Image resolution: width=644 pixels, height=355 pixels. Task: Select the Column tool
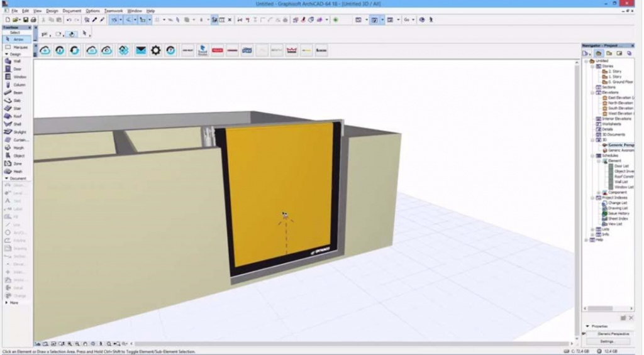click(x=16, y=85)
